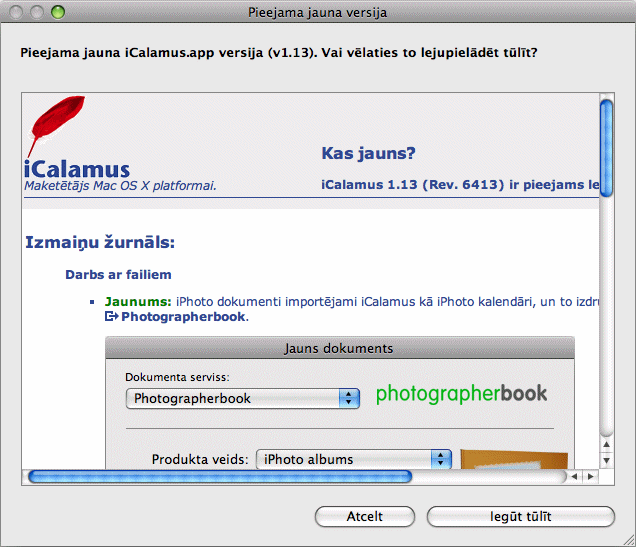Screen dimensions: 636x547
Task: Click the Produkta veids: label
Action: pos(200,459)
